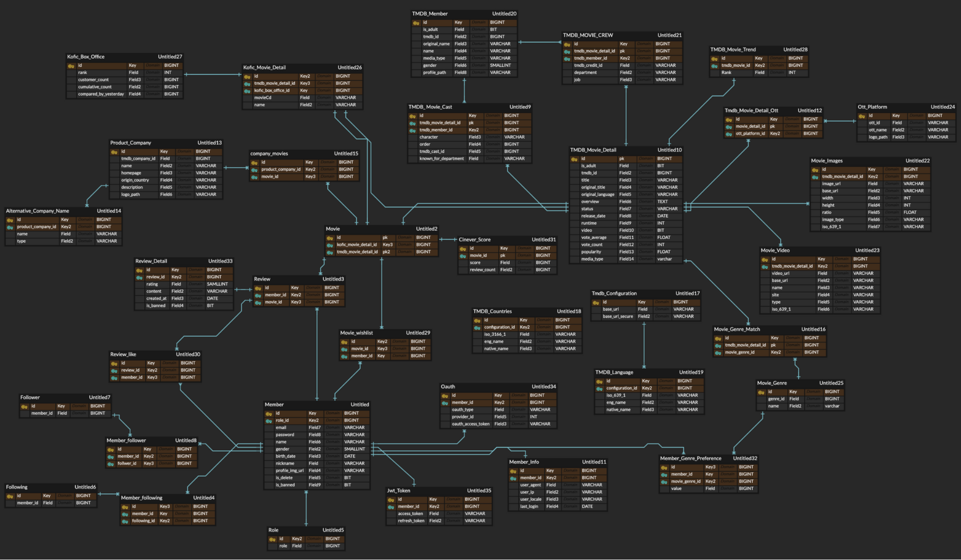Image resolution: width=961 pixels, height=560 pixels.
Task: Click the foreign key icon beside role_id in Member table
Action: tap(269, 421)
